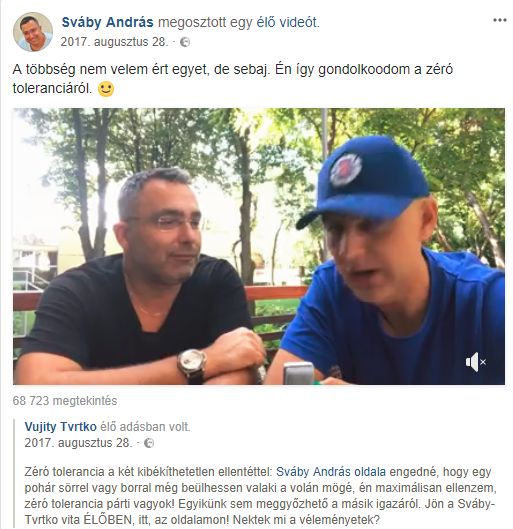Open Sváby András's round profile picture

tap(33, 32)
